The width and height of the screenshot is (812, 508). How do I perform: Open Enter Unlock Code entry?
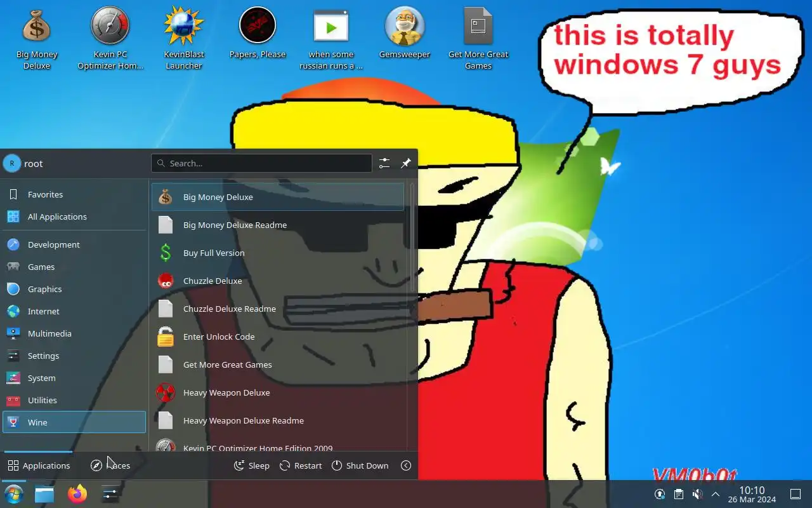point(278,337)
